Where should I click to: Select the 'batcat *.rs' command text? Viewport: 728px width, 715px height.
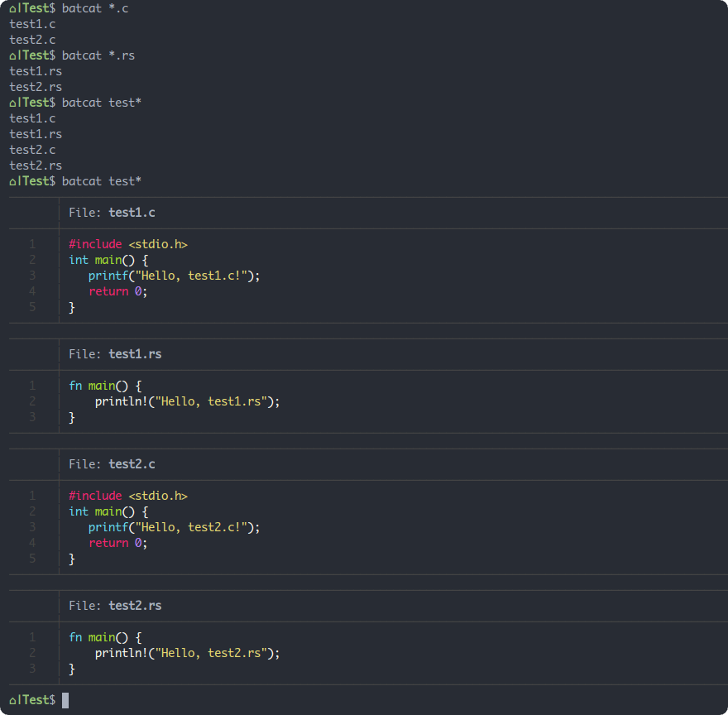coord(98,55)
